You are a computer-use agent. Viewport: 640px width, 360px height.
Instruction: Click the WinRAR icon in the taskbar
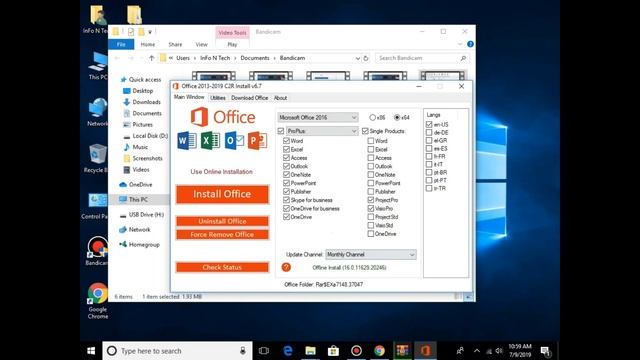click(402, 351)
